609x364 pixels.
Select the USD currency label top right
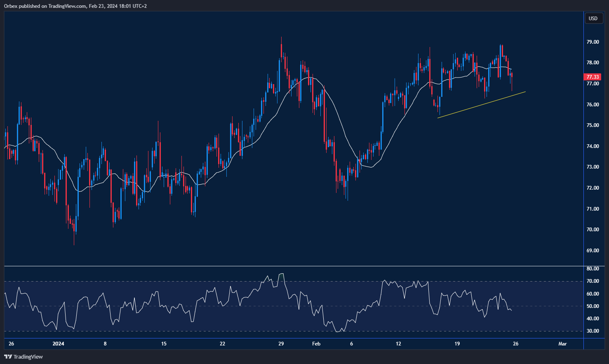click(594, 18)
